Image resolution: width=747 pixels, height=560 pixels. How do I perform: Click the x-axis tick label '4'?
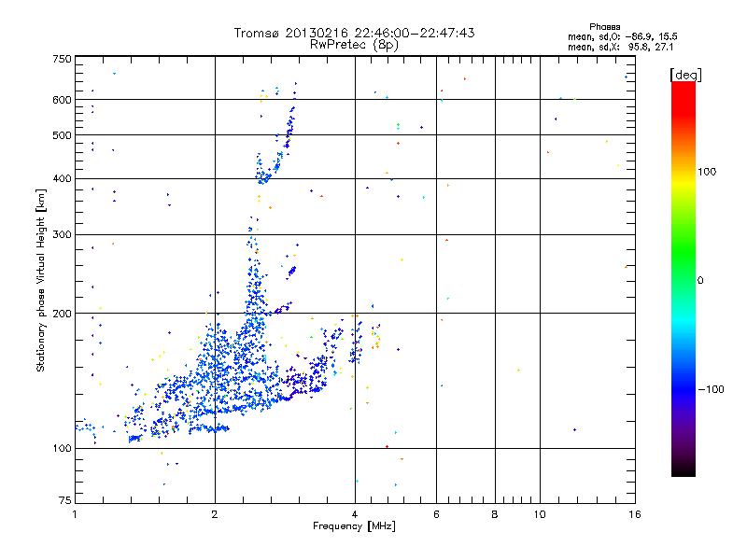[355, 514]
